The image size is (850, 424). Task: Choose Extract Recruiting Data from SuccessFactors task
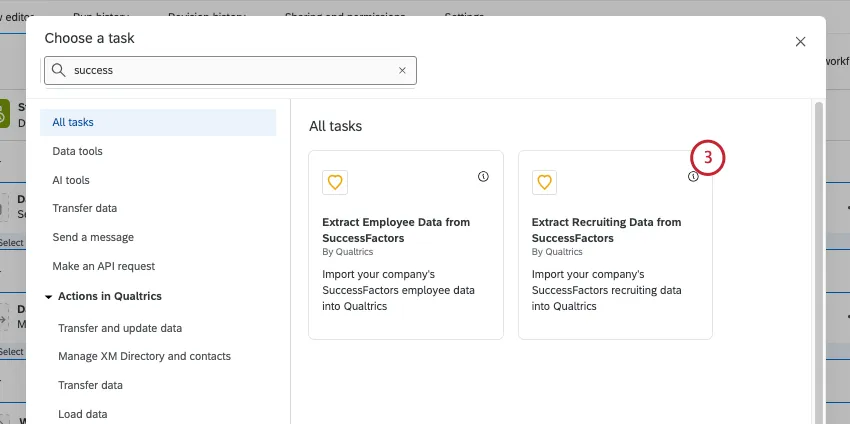click(x=615, y=260)
